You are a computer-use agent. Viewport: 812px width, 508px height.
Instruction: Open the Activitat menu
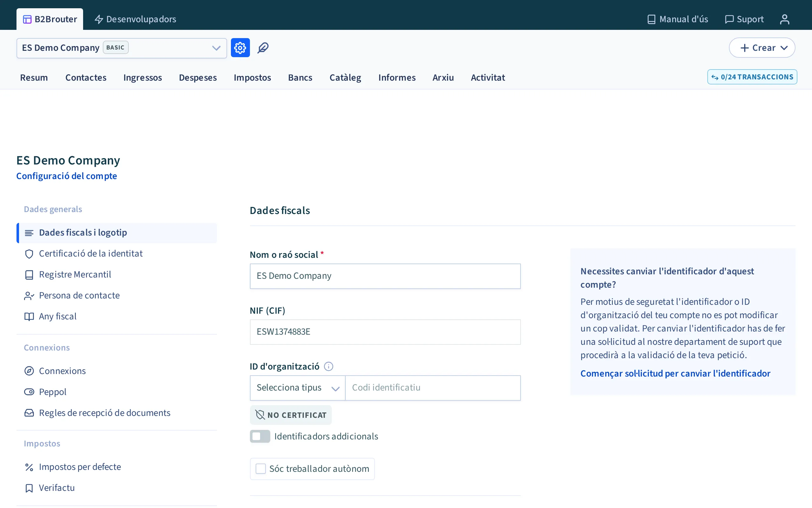tap(488, 77)
